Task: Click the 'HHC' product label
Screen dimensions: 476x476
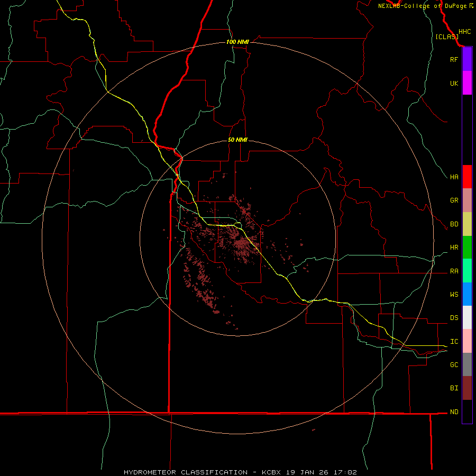Action: tap(465, 32)
